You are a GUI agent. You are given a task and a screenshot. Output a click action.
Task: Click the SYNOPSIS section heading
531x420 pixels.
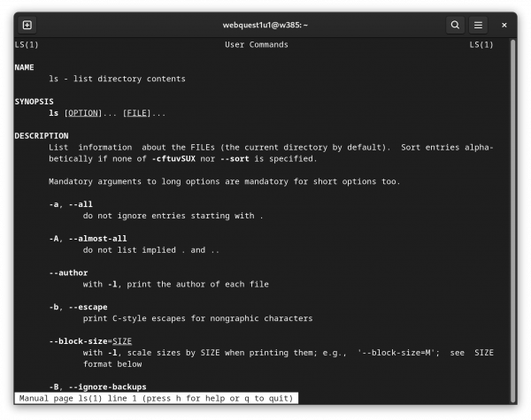click(x=34, y=102)
